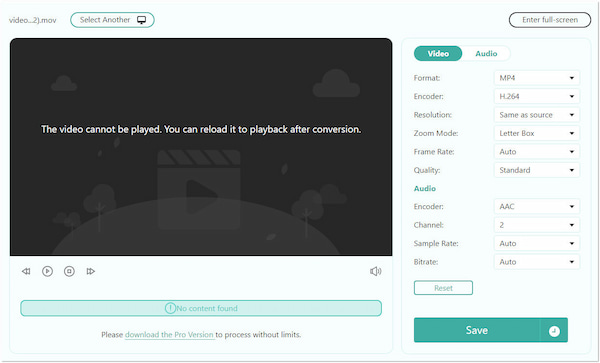The image size is (600, 363).
Task: Open the Format dropdown showing MP4
Action: coord(537,78)
